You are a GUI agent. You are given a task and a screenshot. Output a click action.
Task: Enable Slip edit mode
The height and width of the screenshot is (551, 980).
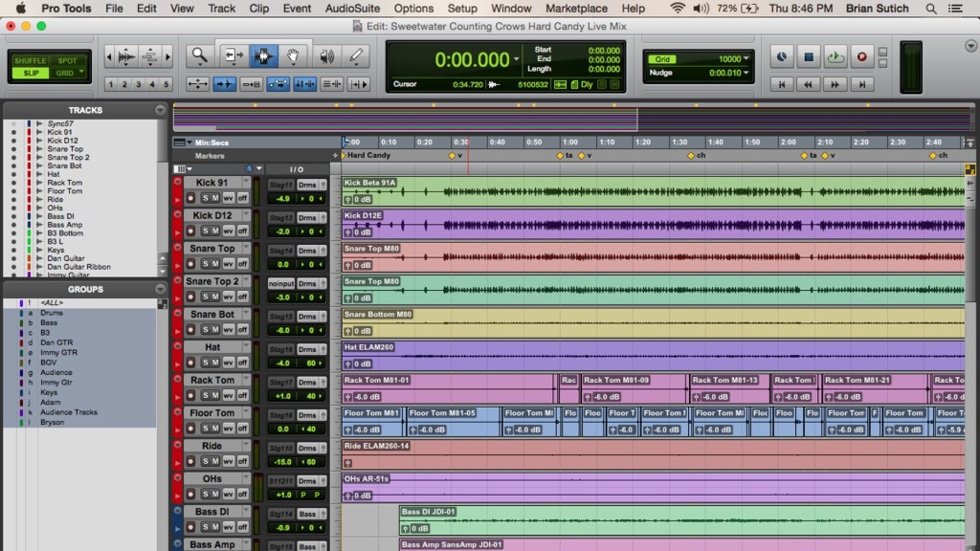pos(30,73)
